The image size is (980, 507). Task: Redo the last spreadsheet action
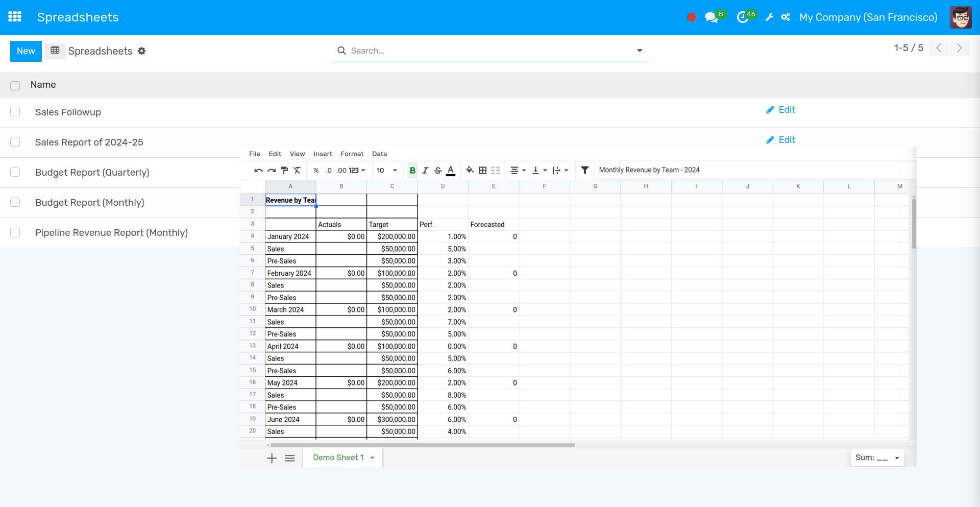pos(272,171)
